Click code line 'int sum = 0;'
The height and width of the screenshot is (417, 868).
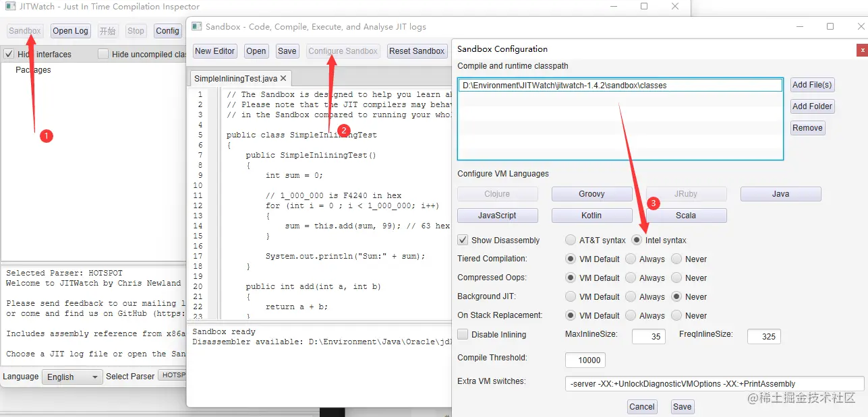tap(294, 175)
